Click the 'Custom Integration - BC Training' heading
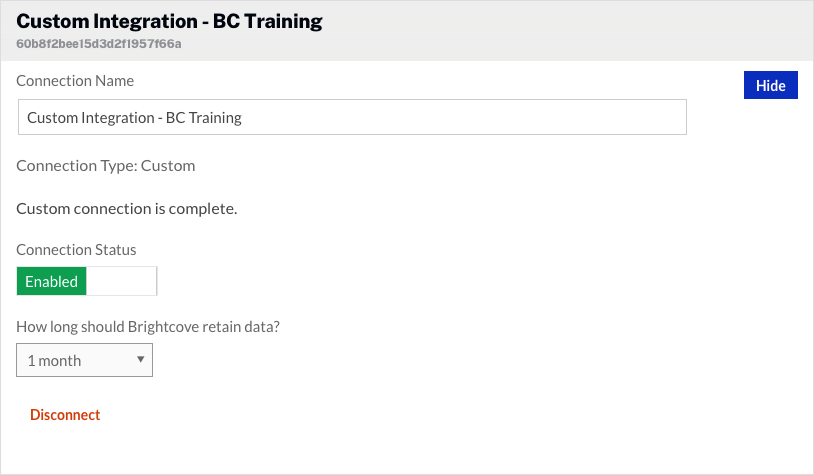Viewport: 814px width, 475px height. [x=169, y=20]
